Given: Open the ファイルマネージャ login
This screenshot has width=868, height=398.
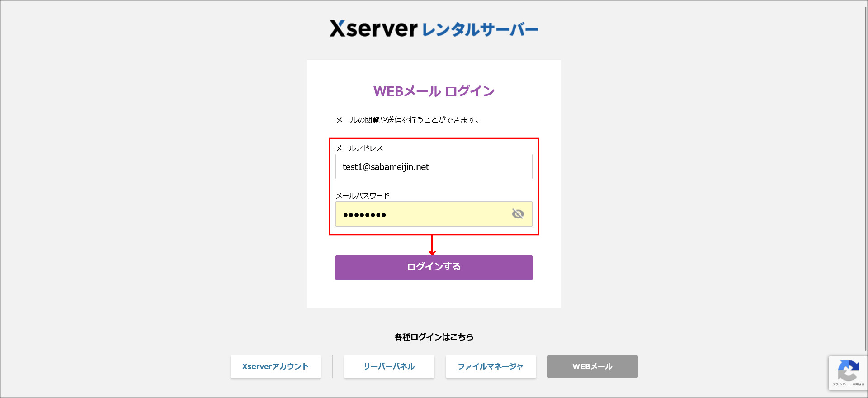Looking at the screenshot, I should 491,366.
